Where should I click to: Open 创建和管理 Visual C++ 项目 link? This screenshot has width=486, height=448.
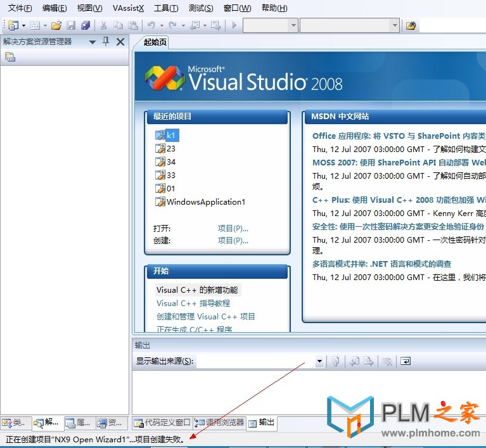[205, 317]
